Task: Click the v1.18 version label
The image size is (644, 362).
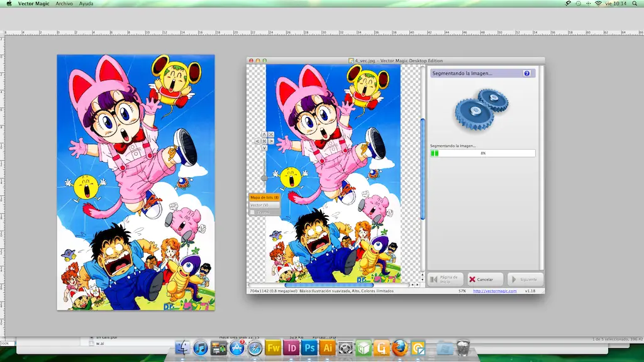Action: click(x=530, y=291)
